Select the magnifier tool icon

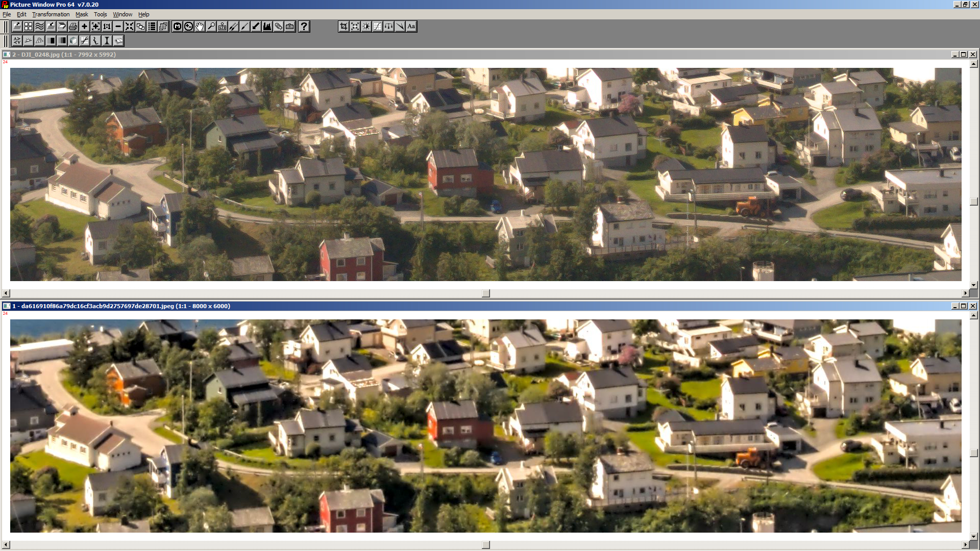211,27
